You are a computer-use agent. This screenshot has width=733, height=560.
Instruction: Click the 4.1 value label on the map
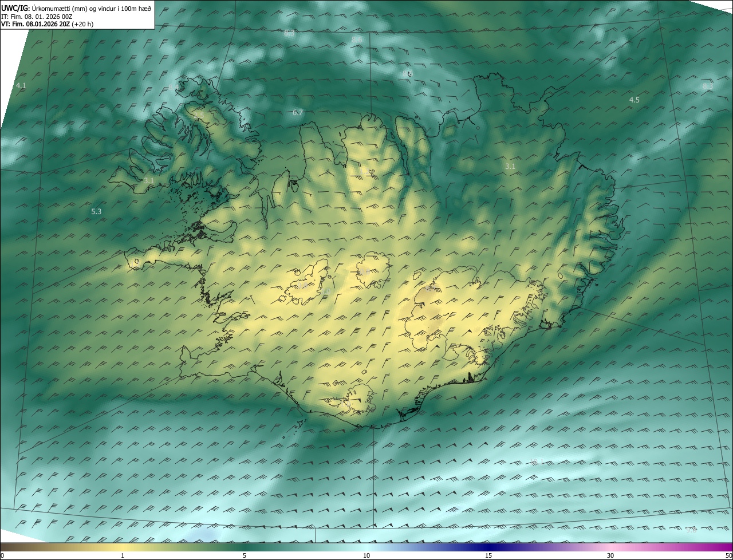21,85
